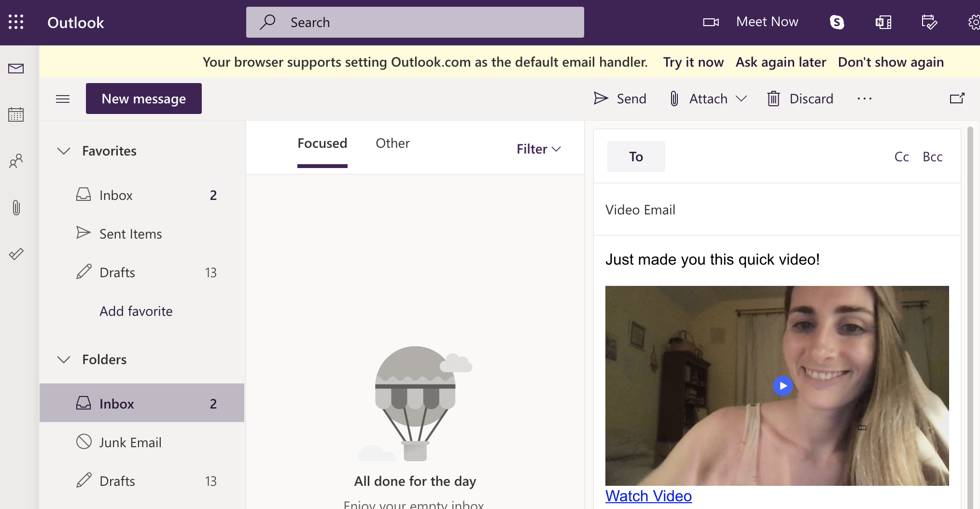This screenshot has width=980, height=509.
Task: Click Try it now link
Action: [693, 62]
